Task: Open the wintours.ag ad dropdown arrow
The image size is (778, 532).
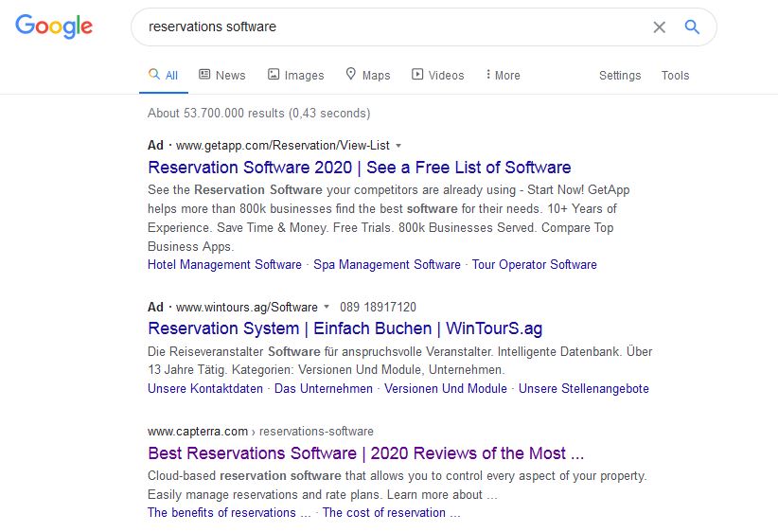Action: pyautogui.click(x=327, y=307)
